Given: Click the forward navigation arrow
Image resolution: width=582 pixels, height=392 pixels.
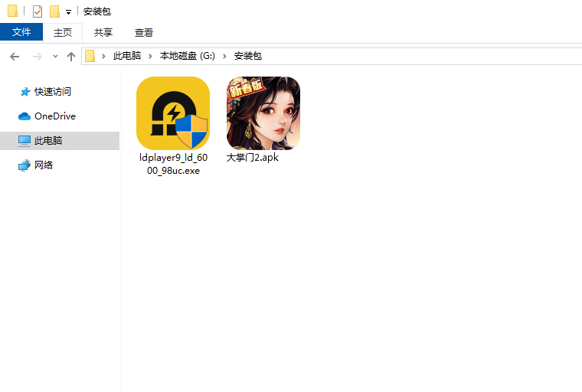Looking at the screenshot, I should click(37, 57).
